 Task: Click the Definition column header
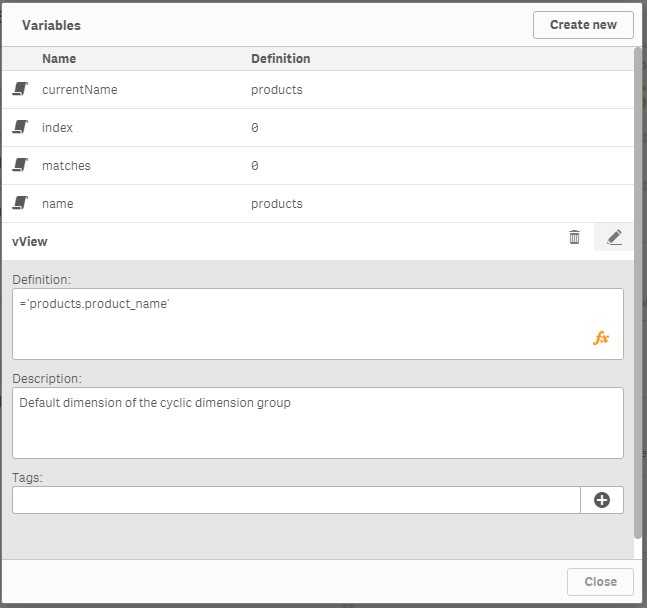point(281,59)
